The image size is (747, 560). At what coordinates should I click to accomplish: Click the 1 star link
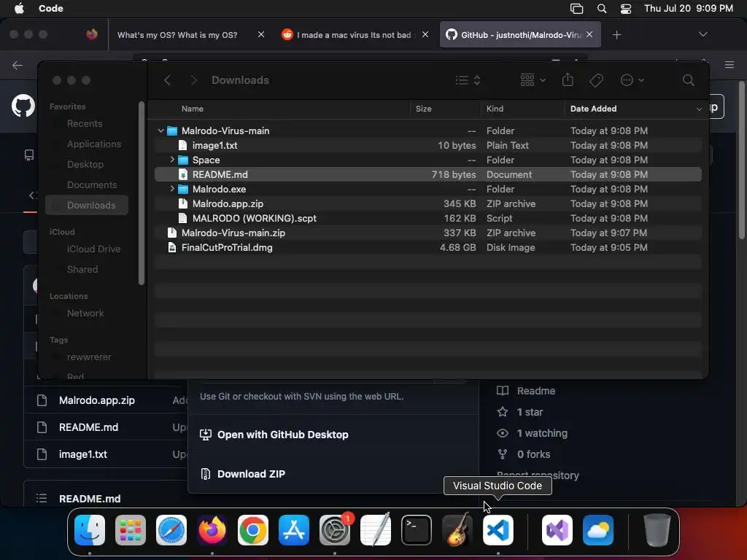pyautogui.click(x=530, y=412)
